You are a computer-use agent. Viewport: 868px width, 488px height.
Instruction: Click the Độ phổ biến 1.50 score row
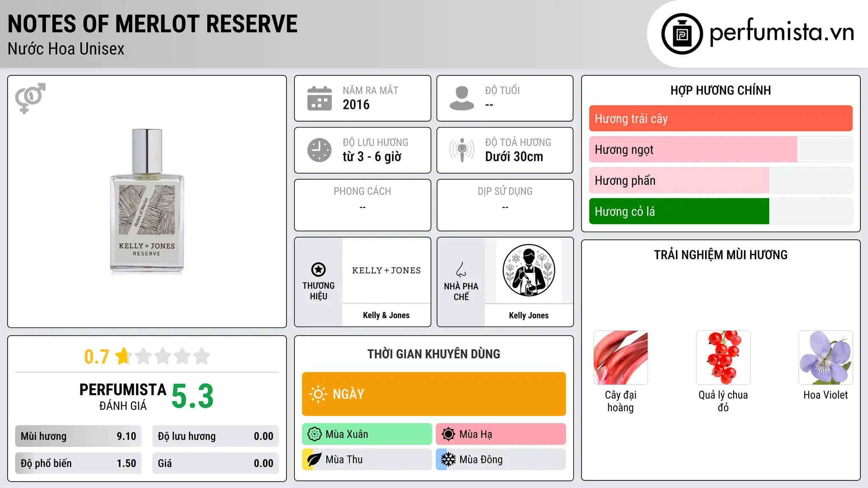tap(78, 463)
